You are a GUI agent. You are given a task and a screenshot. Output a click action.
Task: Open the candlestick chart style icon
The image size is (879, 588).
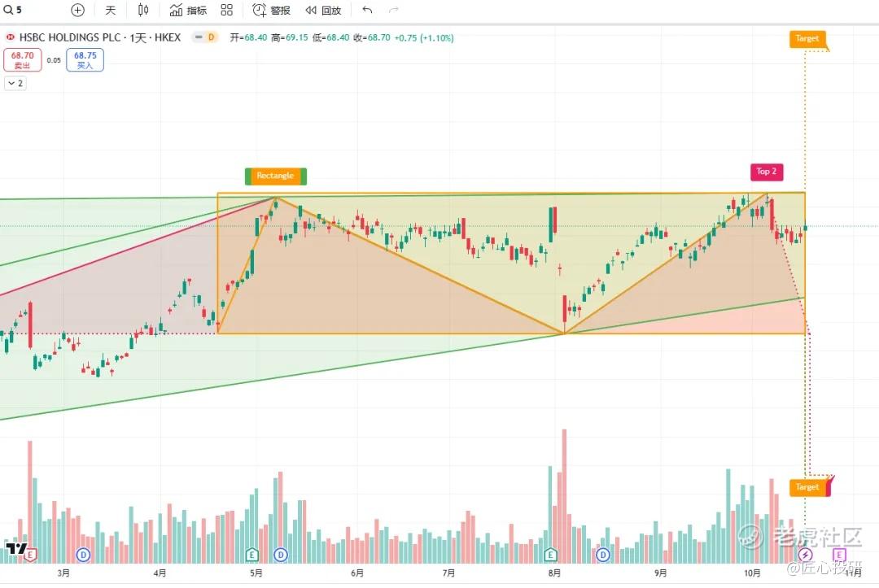point(143,10)
